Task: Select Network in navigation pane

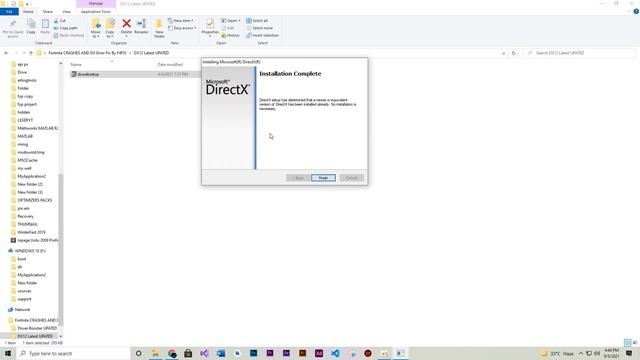Action: coord(22,310)
